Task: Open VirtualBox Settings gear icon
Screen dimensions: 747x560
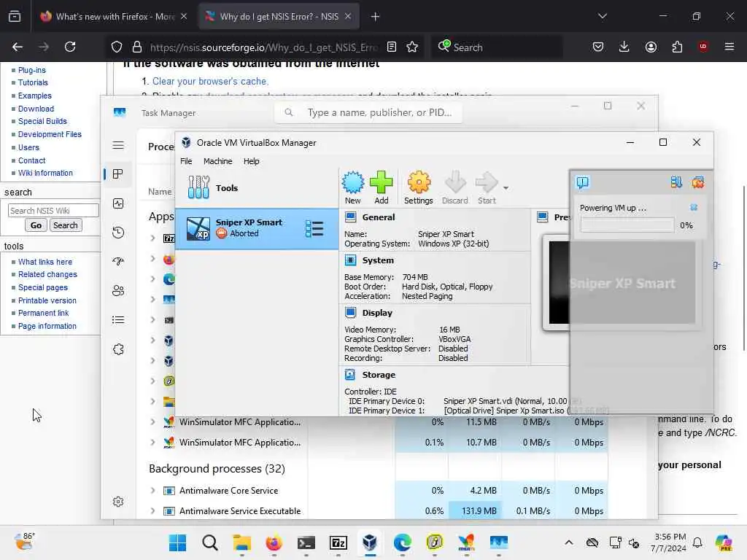Action: [418, 187]
